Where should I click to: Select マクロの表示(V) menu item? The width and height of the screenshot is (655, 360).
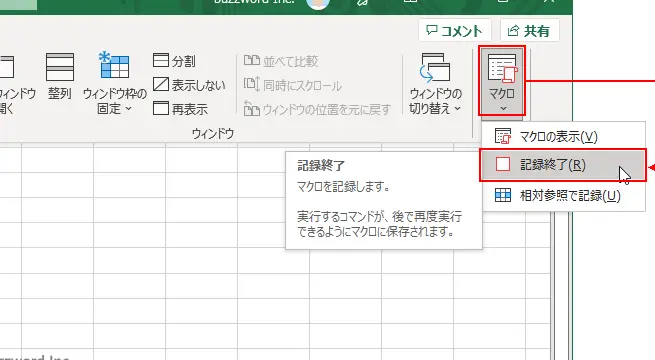pyautogui.click(x=564, y=136)
